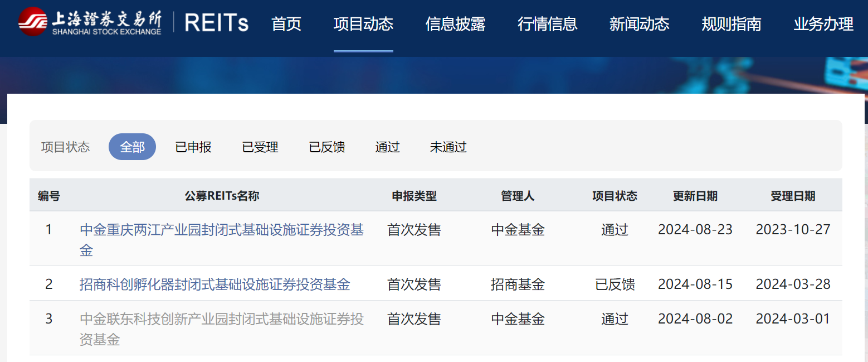
Task: Filter projects by 已受理 status
Action: (260, 147)
